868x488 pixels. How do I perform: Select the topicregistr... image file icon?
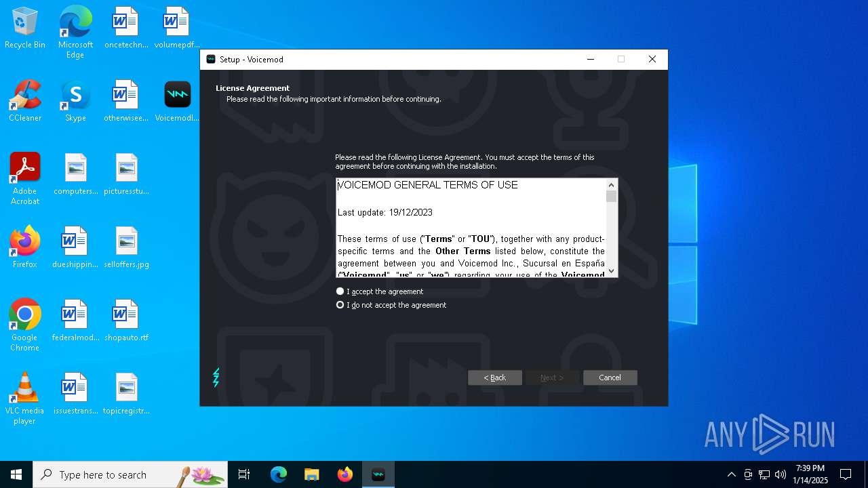(126, 394)
